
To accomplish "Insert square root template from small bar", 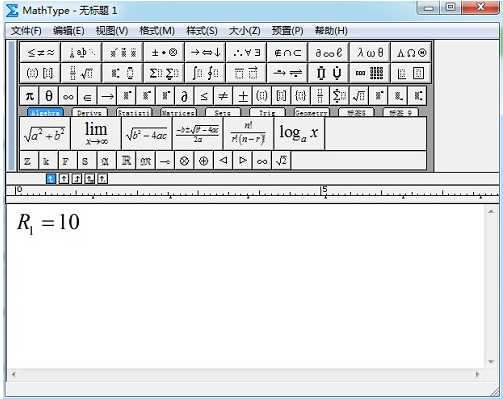I will pos(359,96).
